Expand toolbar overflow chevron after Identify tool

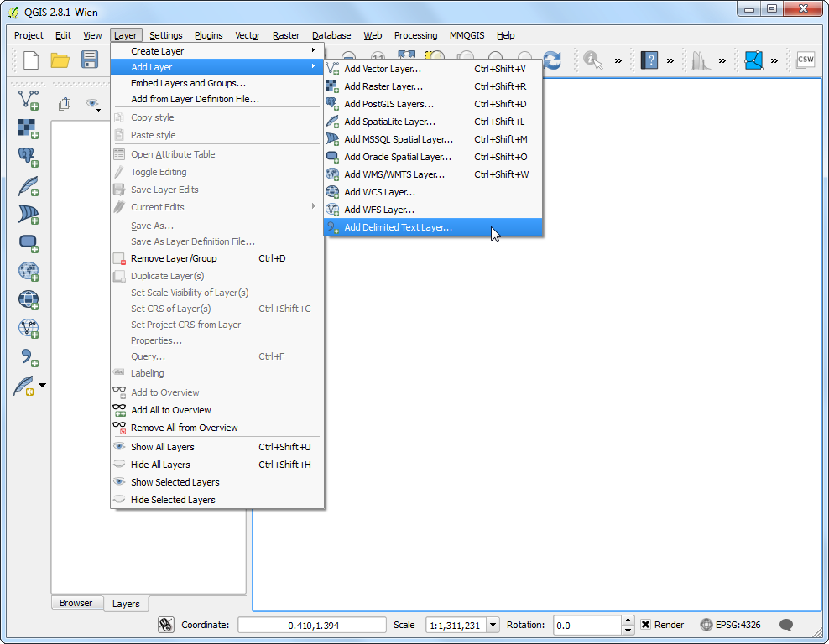618,60
